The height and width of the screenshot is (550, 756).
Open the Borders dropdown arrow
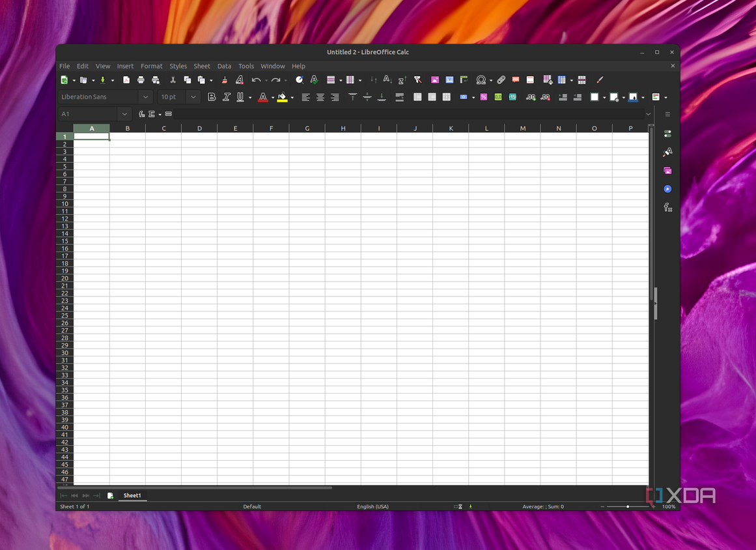click(604, 98)
